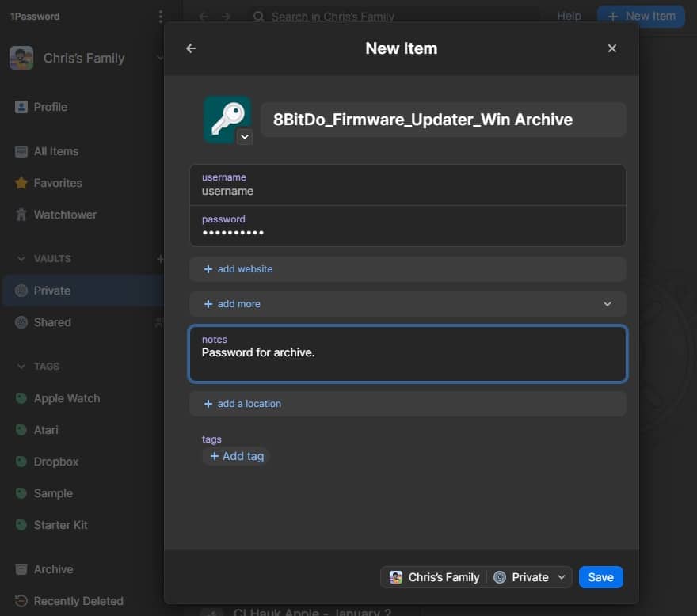Click the Chris's Family account avatar
Viewport: 697px width, 616px height.
coord(21,58)
